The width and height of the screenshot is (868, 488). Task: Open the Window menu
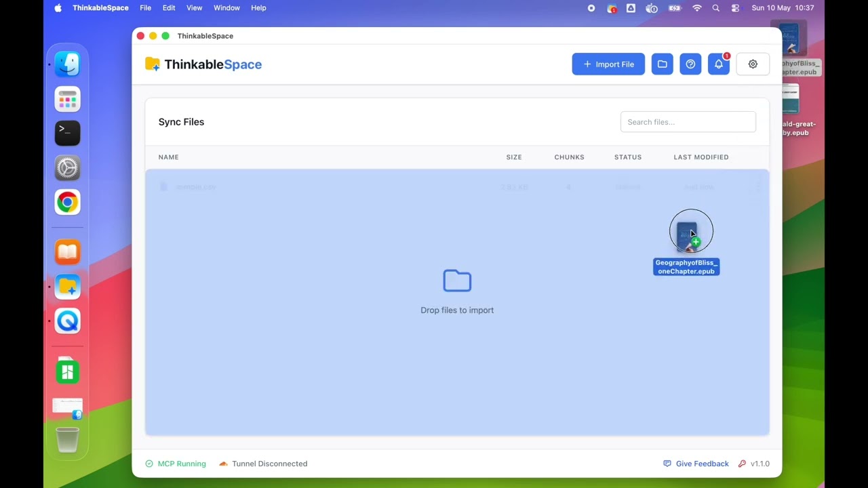226,8
